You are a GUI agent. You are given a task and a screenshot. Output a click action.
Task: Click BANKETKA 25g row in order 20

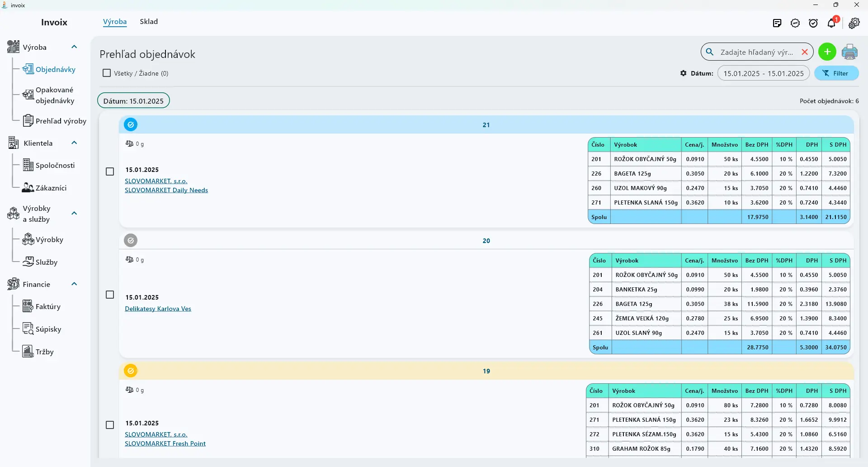(719, 289)
